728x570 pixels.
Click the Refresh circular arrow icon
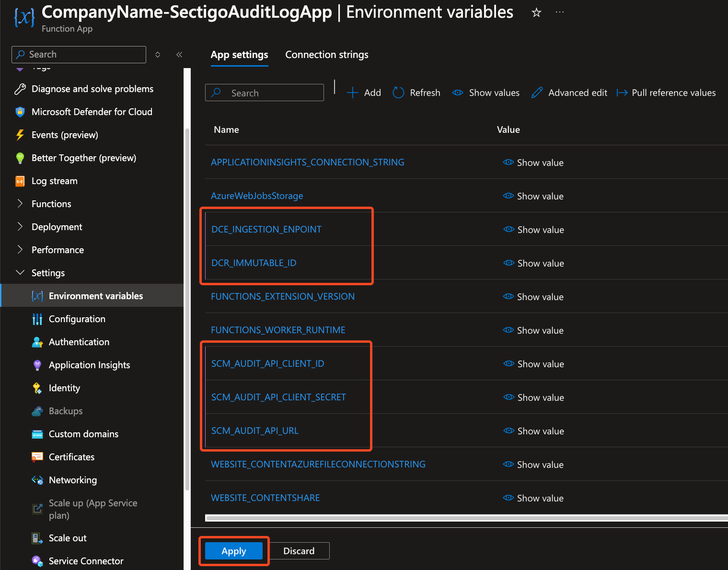click(398, 93)
